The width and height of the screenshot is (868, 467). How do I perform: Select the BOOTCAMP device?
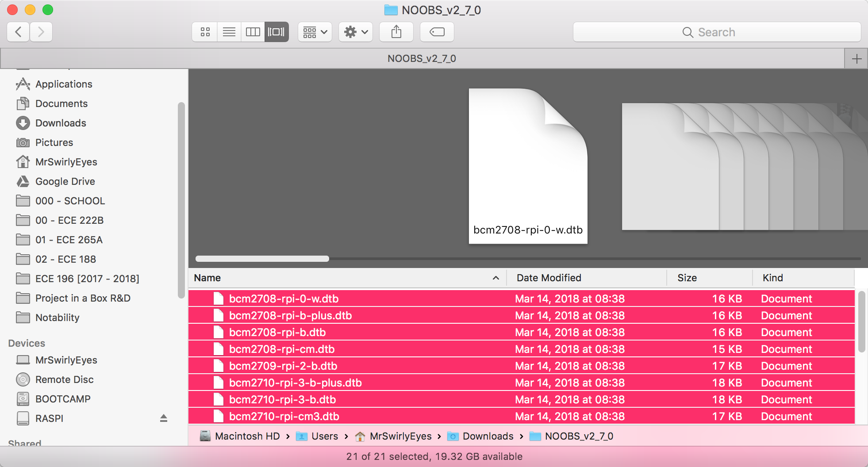(62, 399)
